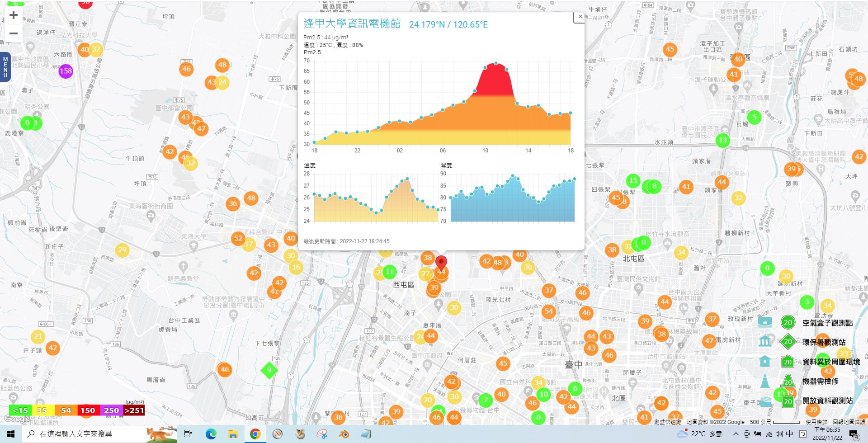Select the green diamond 9 station marker

coord(269,370)
